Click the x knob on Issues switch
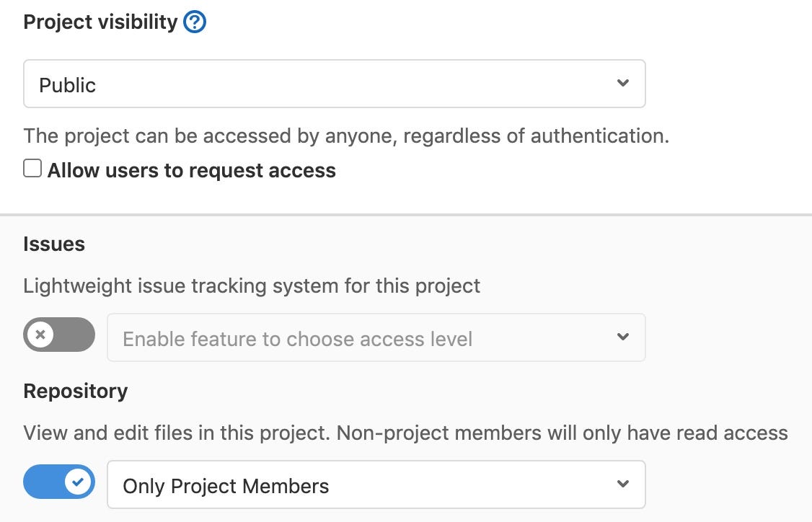 click(40, 335)
